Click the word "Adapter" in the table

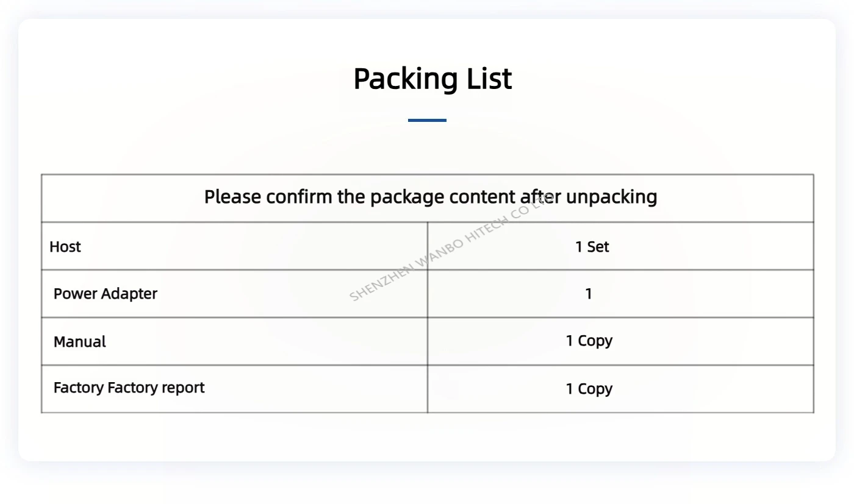(129, 294)
